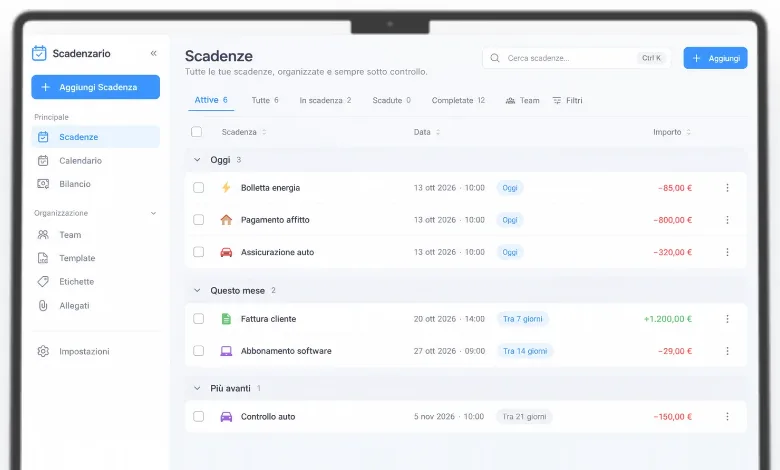
Task: Click the Fattura cliente amount +1.200,00 €
Action: pos(668,319)
